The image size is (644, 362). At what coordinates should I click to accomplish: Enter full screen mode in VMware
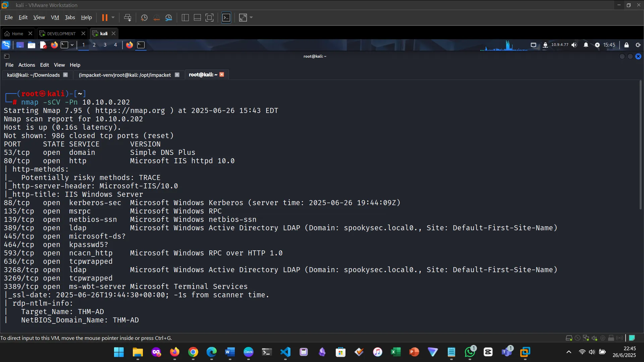[243, 17]
